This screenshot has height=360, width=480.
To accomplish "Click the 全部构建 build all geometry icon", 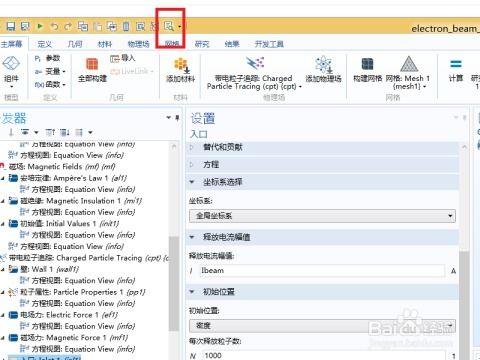I will (92, 70).
